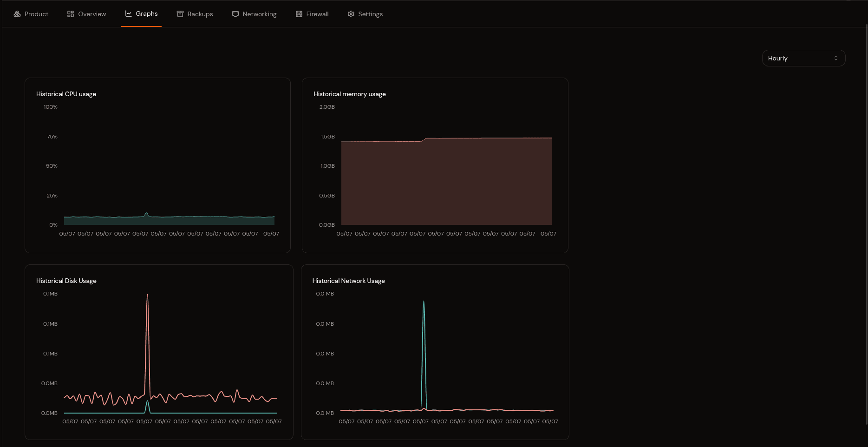Click the CPU usage spike on chart
Screen dimensions: 868x447
coord(146,214)
